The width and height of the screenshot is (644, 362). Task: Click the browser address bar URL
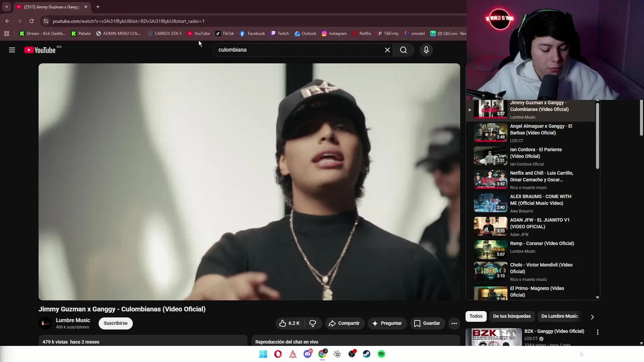tap(128, 21)
